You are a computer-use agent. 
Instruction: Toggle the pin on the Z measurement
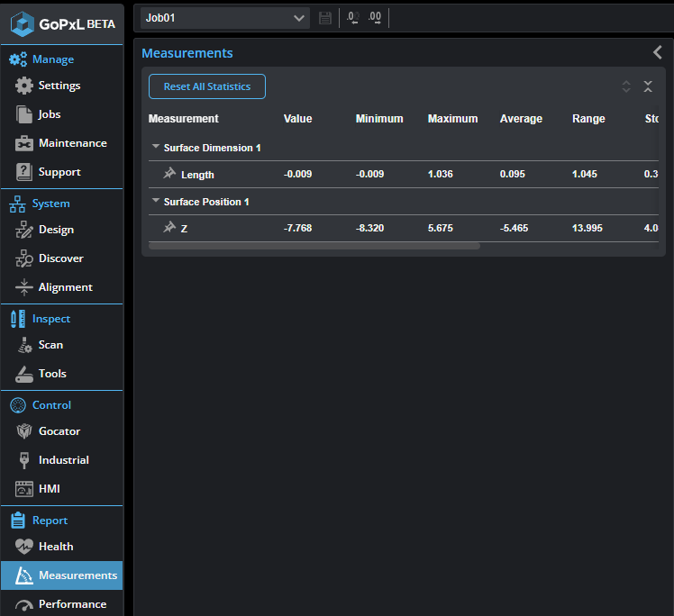tap(168, 228)
